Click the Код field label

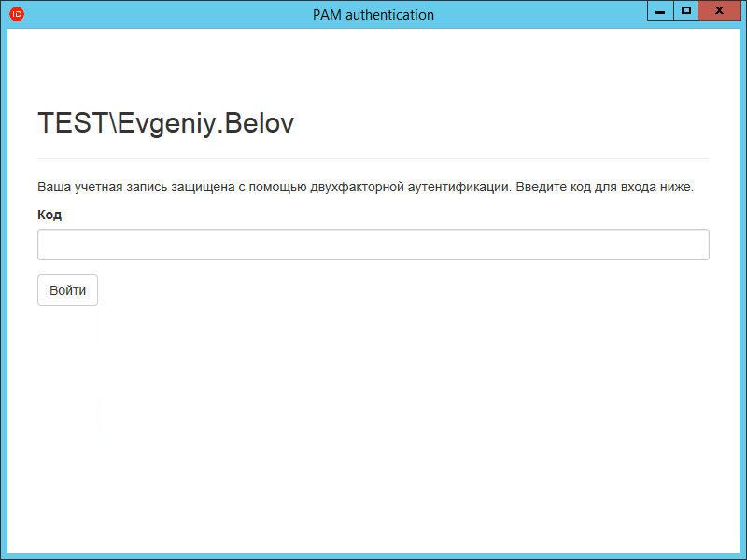click(49, 215)
